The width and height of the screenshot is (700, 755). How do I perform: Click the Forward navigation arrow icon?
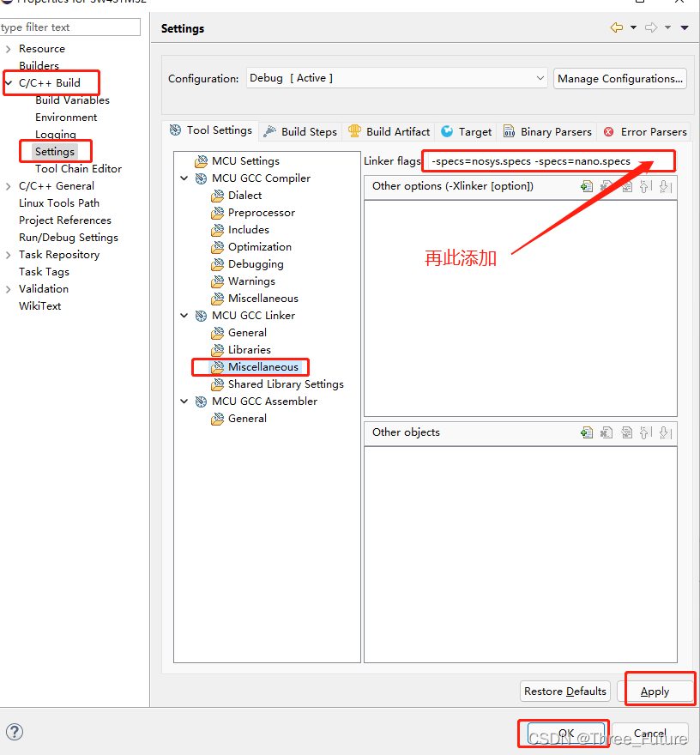click(651, 28)
